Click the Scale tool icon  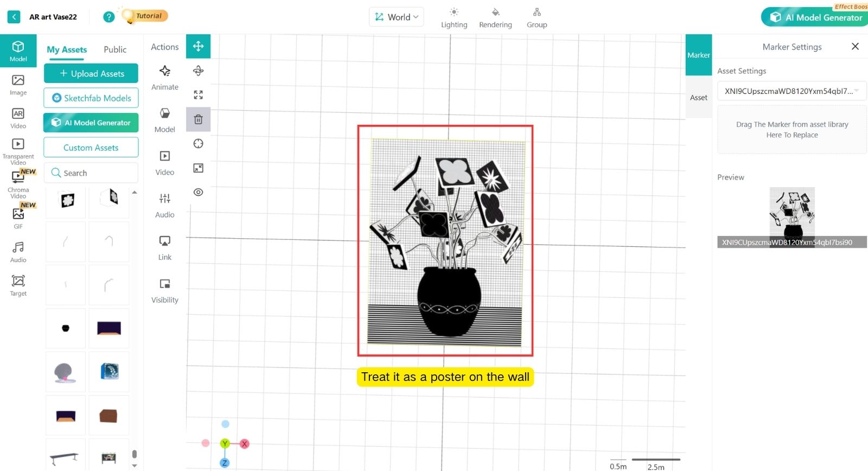(198, 95)
